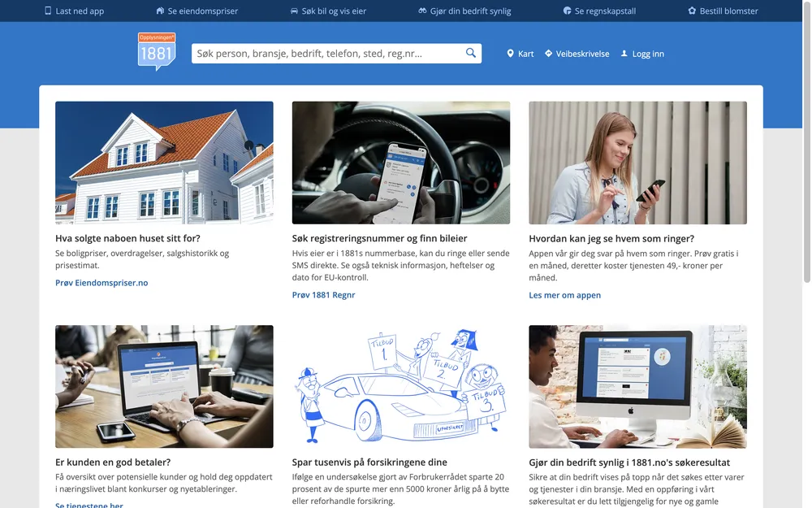The height and width of the screenshot is (508, 812).
Task: Follow the Prøv Eiendomspriser.no link
Action: pos(101,283)
